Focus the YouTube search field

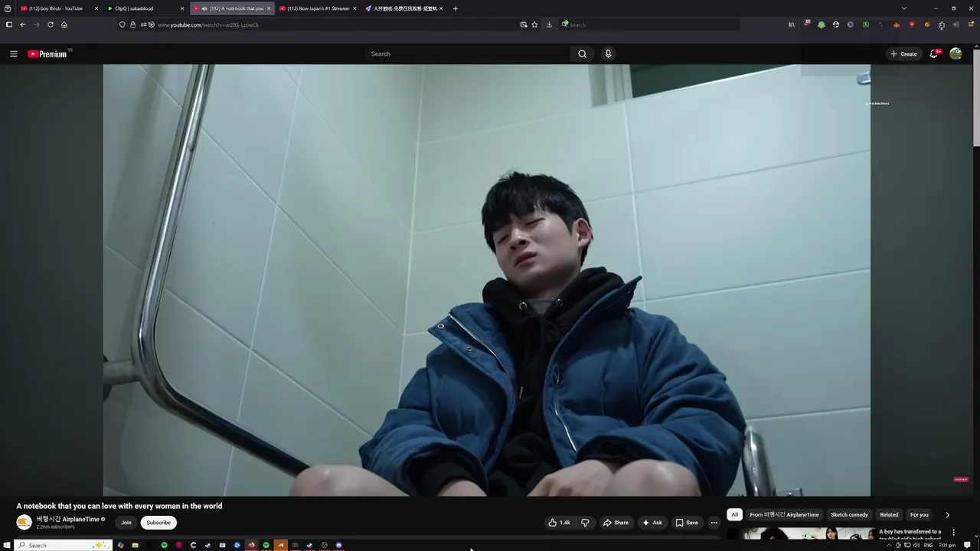click(x=468, y=54)
